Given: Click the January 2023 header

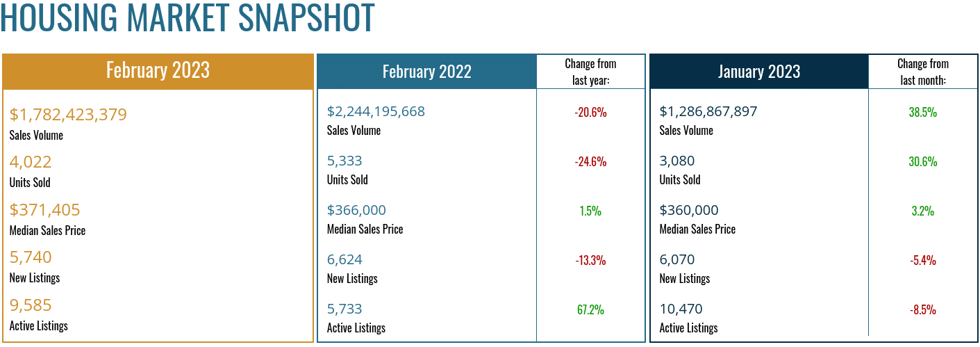Looking at the screenshot, I should point(758,72).
